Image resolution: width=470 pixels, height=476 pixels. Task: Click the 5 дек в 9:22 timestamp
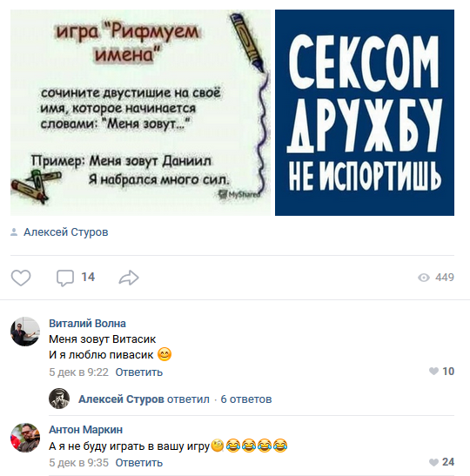tap(79, 372)
